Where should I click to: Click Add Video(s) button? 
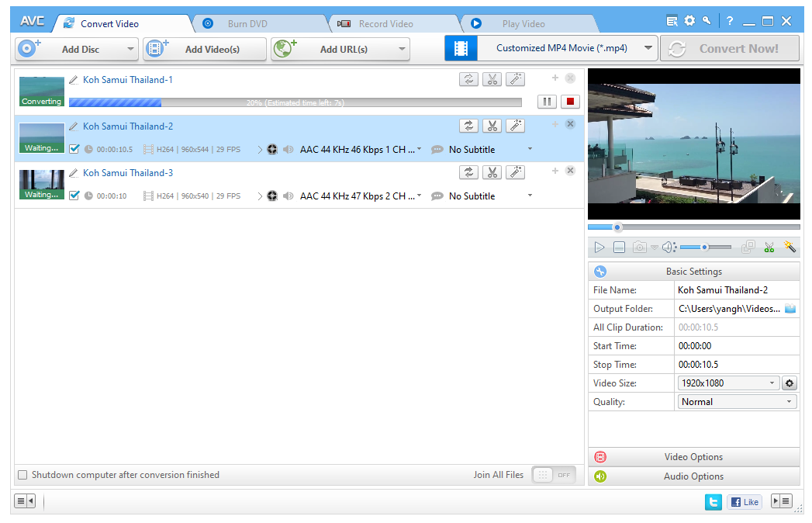click(205, 49)
